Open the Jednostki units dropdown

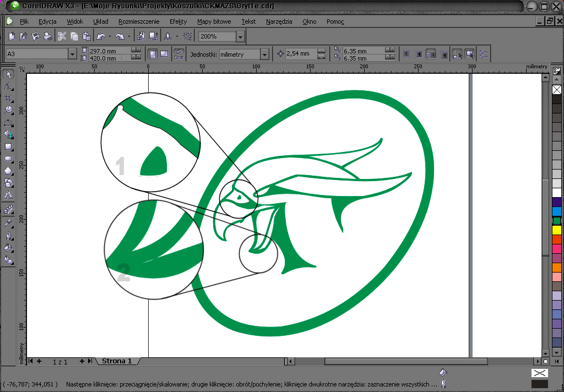click(264, 54)
